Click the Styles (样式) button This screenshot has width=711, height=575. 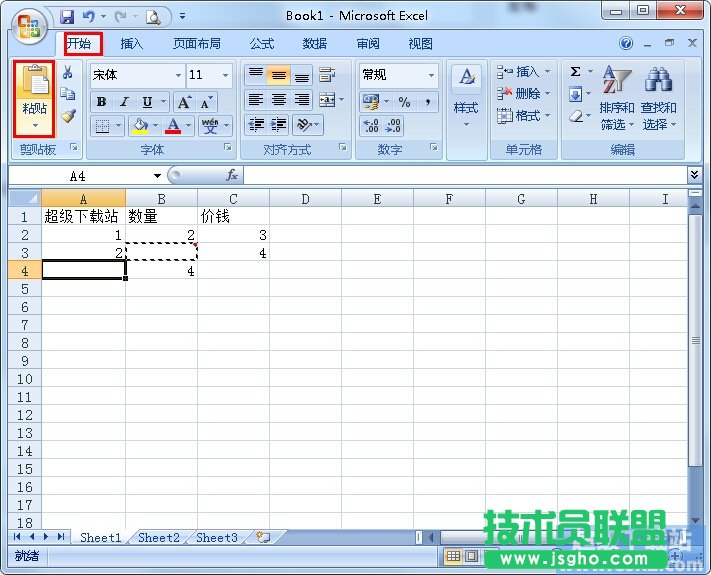pyautogui.click(x=465, y=95)
